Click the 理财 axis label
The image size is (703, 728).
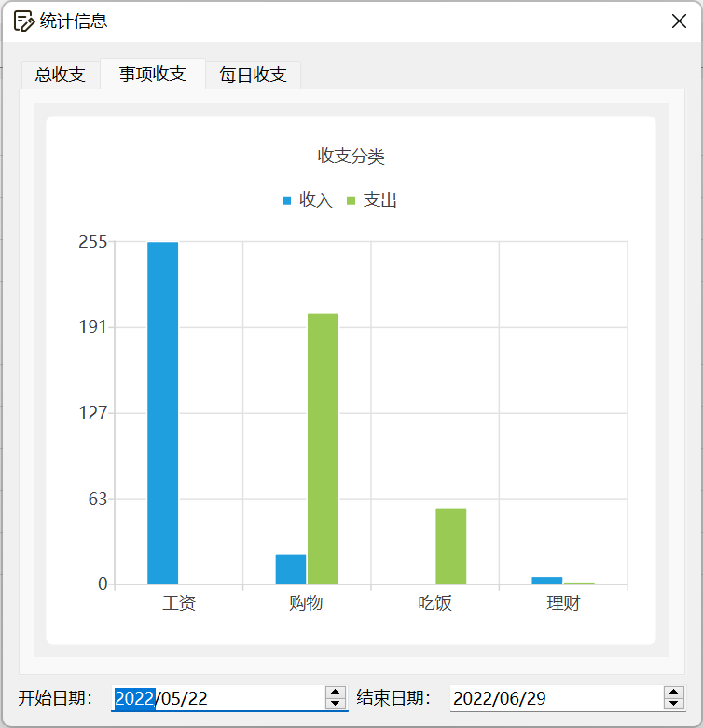tap(563, 603)
